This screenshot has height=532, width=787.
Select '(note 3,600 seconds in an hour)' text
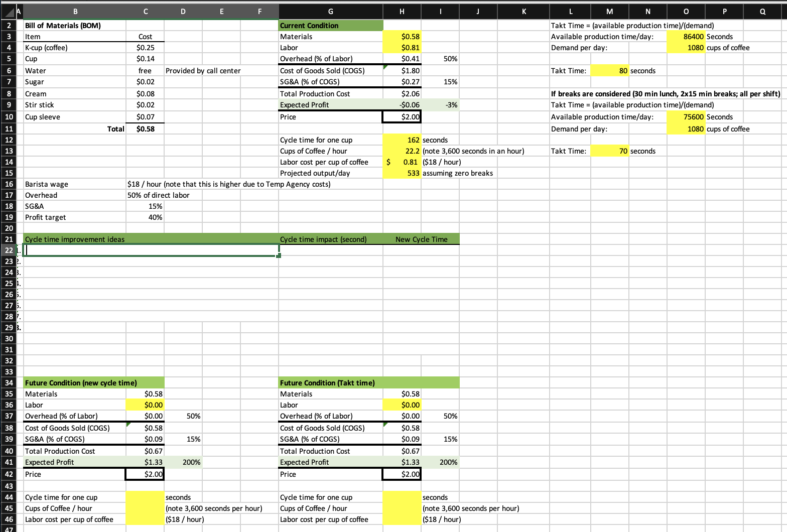473,151
